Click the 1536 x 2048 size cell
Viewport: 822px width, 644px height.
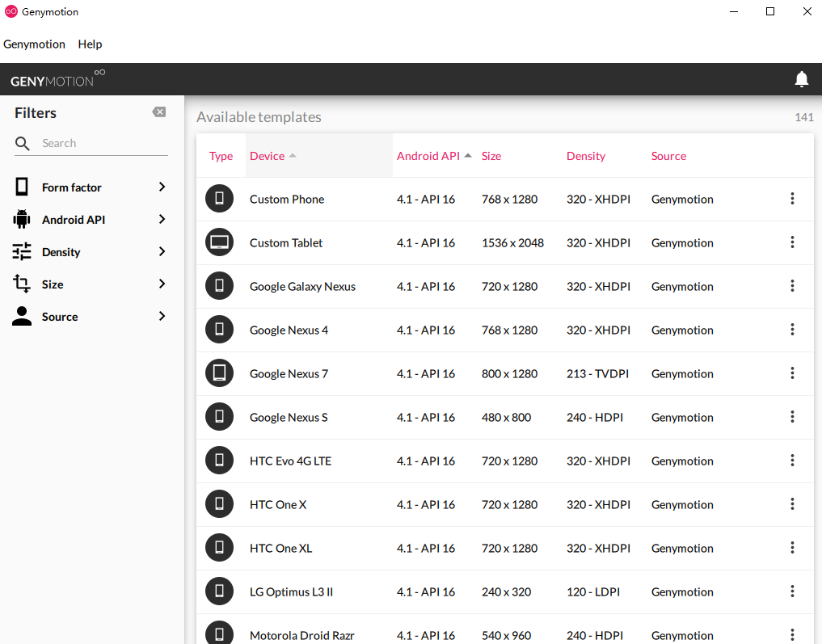point(512,242)
